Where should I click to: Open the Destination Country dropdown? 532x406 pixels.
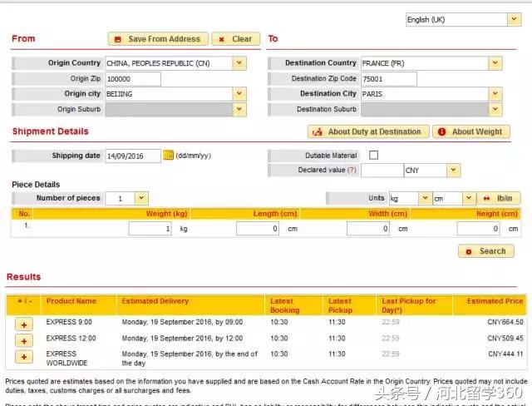tap(495, 63)
